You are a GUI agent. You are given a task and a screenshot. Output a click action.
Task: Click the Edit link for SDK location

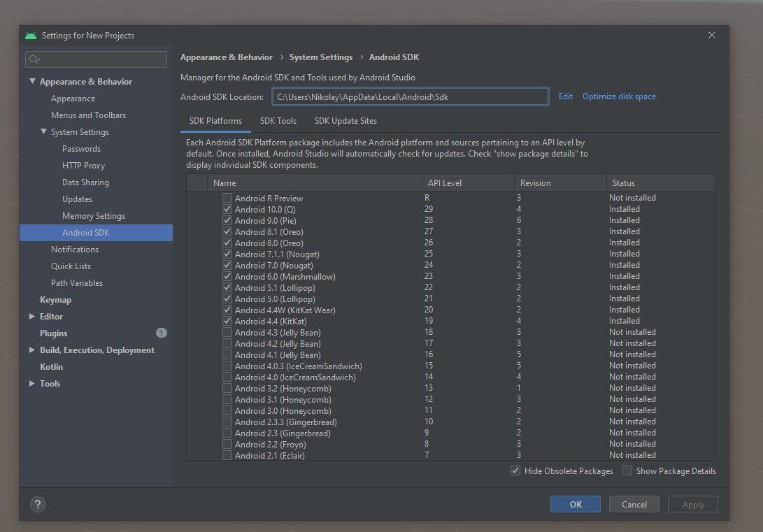(566, 96)
